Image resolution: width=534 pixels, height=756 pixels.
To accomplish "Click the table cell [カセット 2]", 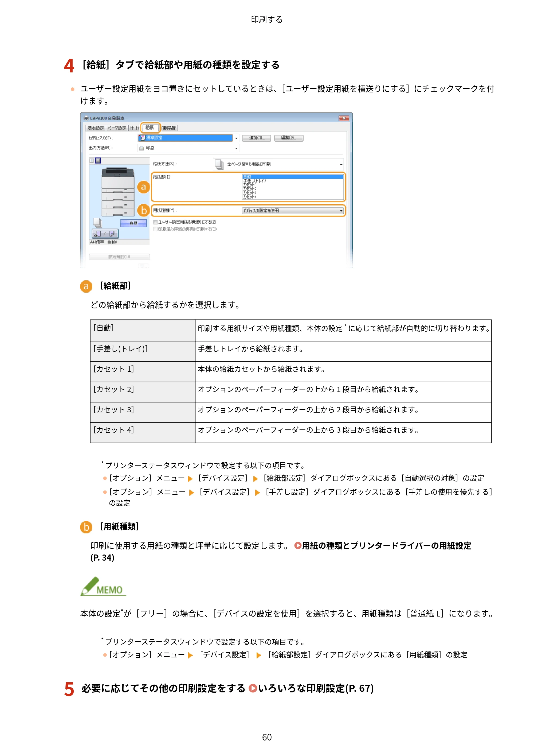I will [143, 392].
